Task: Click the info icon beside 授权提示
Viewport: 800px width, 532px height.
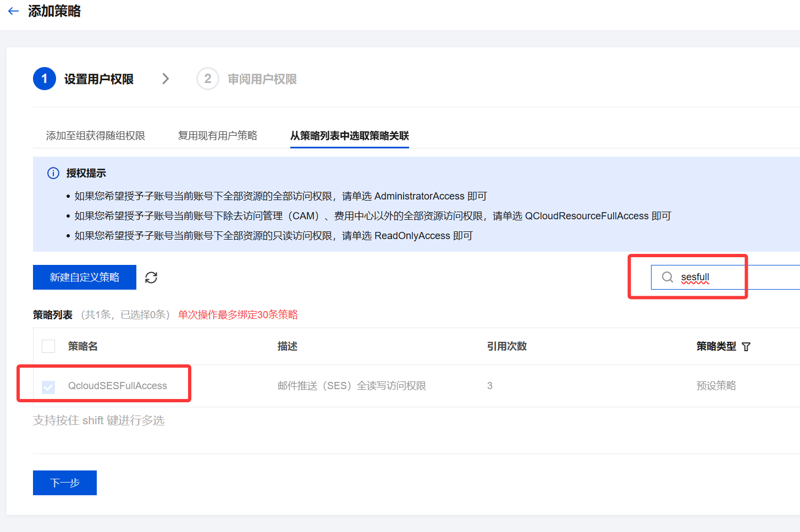Action: pos(53,174)
